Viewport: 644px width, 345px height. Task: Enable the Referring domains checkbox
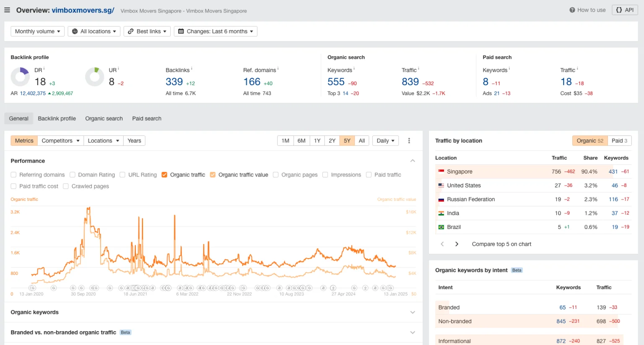14,175
